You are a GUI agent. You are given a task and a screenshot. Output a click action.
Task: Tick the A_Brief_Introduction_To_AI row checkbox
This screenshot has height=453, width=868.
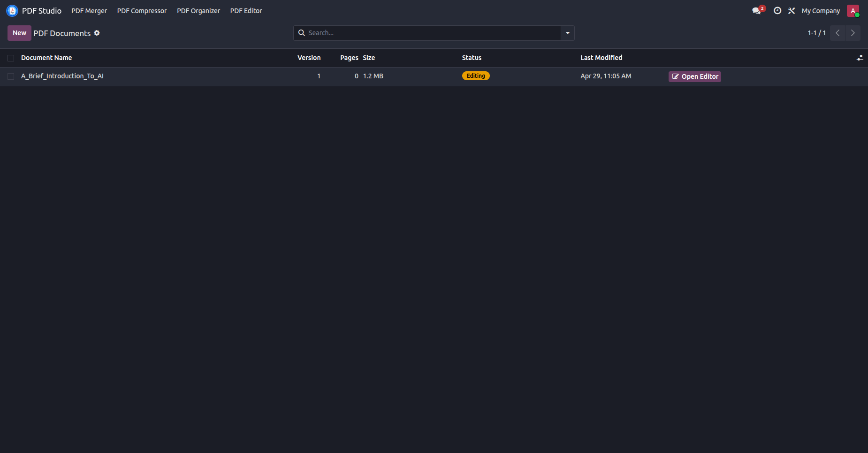pos(11,76)
